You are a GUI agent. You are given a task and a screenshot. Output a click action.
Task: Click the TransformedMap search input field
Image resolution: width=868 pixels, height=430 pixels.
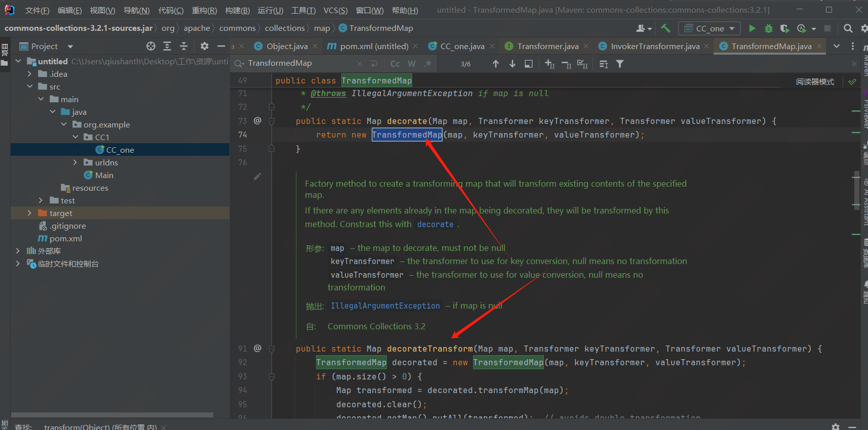pos(299,63)
